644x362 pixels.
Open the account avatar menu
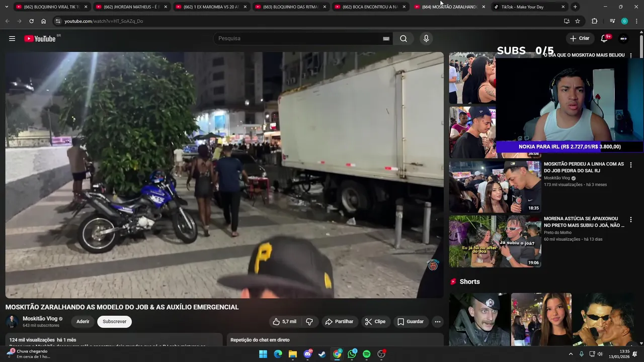coord(623,39)
